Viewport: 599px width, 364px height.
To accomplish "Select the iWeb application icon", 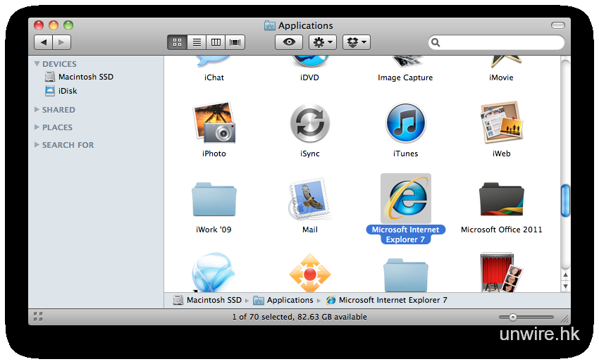I will (500, 123).
